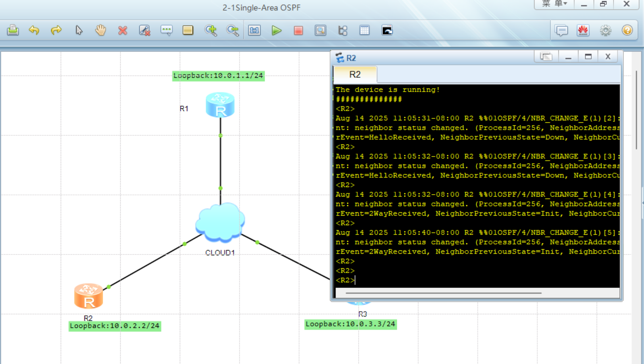Close the R2 terminal window
Viewport: 644px width, 364px height.
click(x=608, y=57)
